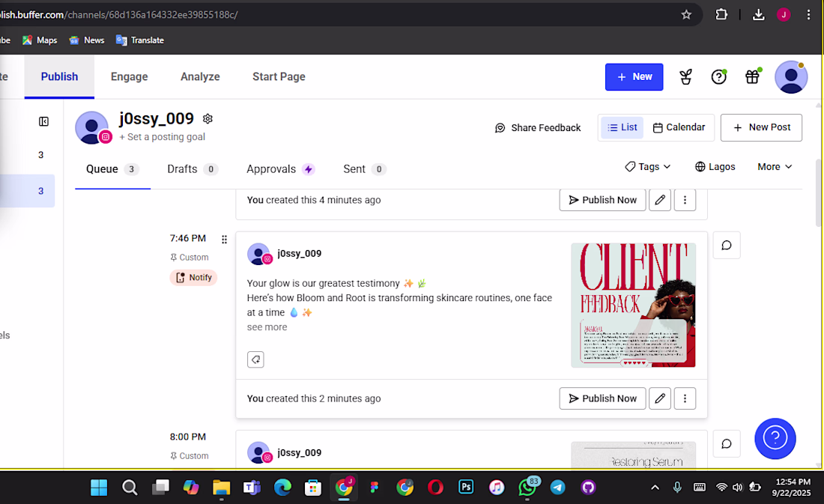Select the Drafts tab
Image resolution: width=824 pixels, height=504 pixels.
coord(193,169)
